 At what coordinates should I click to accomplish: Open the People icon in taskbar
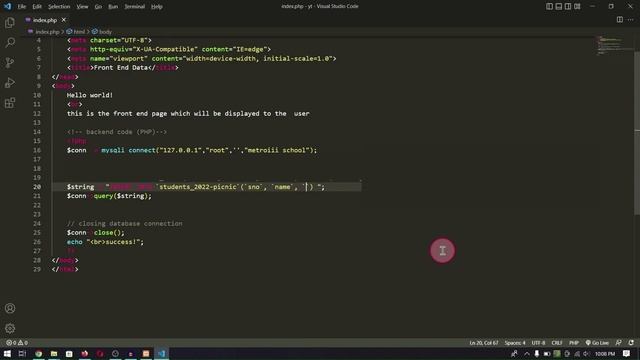(x=514, y=354)
